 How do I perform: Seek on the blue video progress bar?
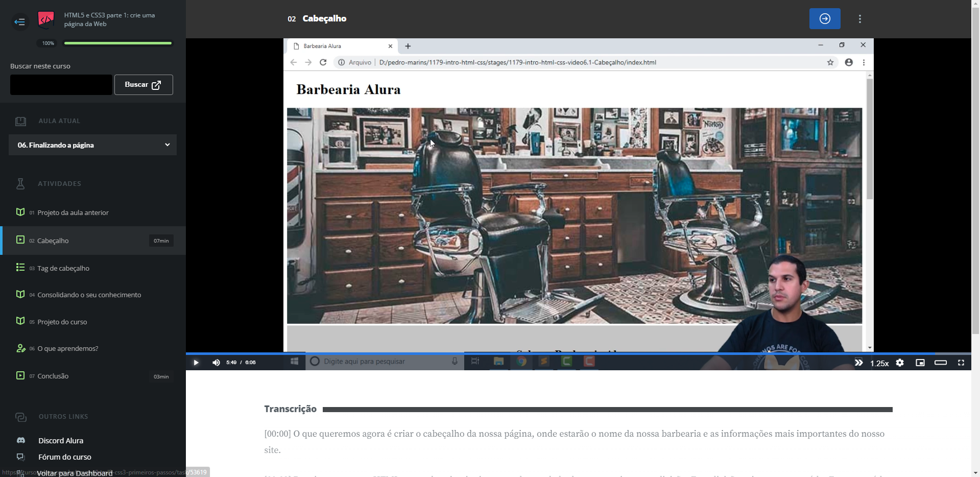[579, 353]
